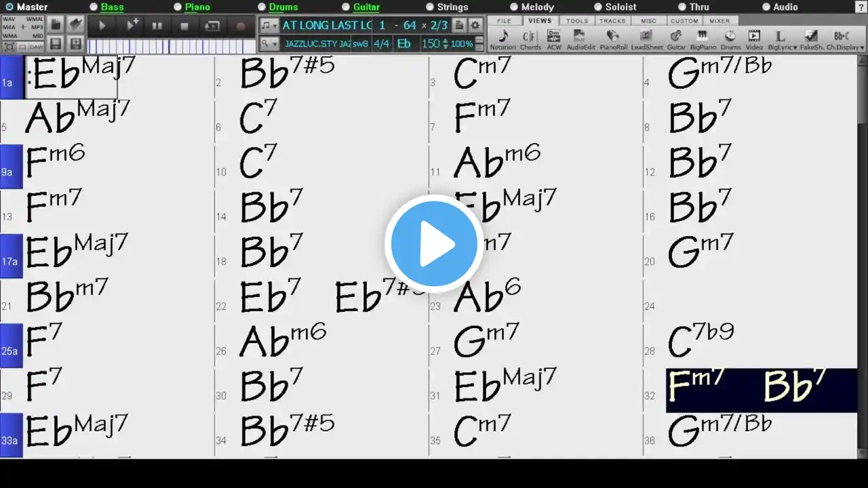Show the BigPiano window
The image size is (868, 488).
point(703,40)
